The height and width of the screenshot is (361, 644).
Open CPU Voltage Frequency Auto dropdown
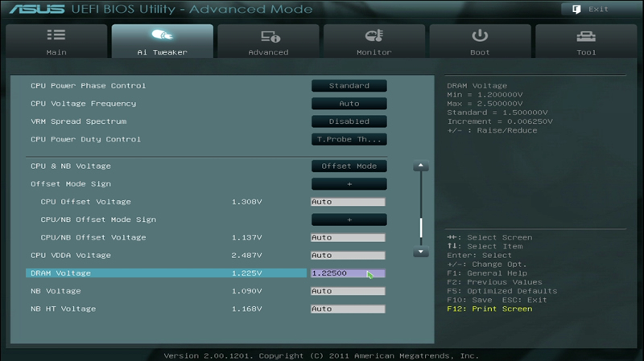coord(349,104)
